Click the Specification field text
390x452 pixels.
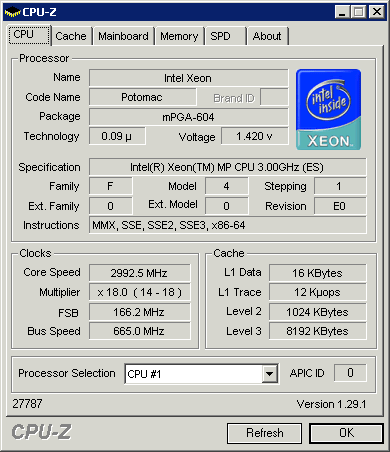pyautogui.click(x=227, y=167)
